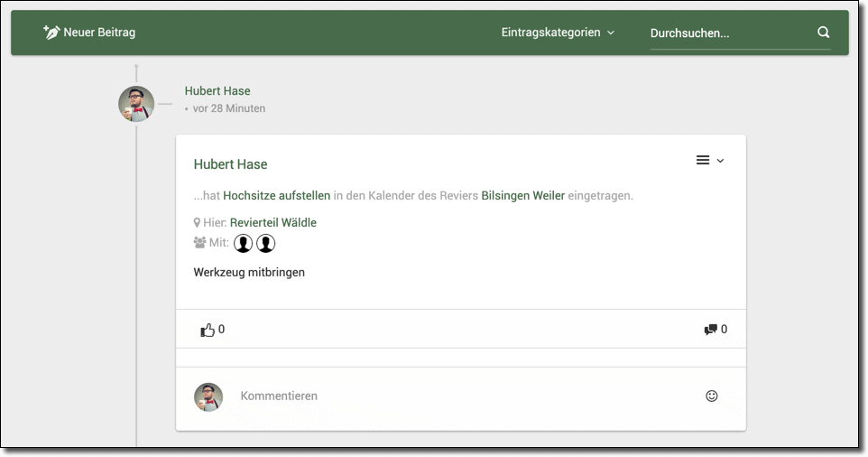This screenshot has width=868, height=457.
Task: Like the post with thumbs-up icon
Action: tap(208, 330)
